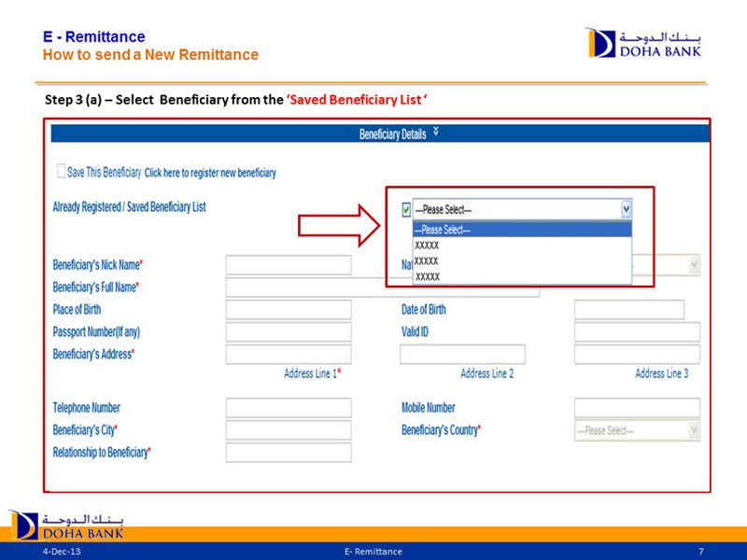747x560 pixels.
Task: Click the Doha Bank logo in the header
Action: point(642,42)
